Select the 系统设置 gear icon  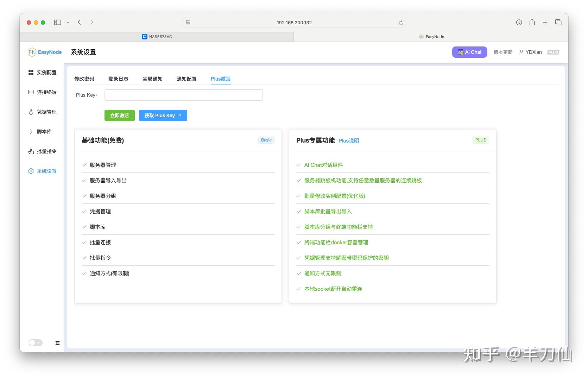31,171
